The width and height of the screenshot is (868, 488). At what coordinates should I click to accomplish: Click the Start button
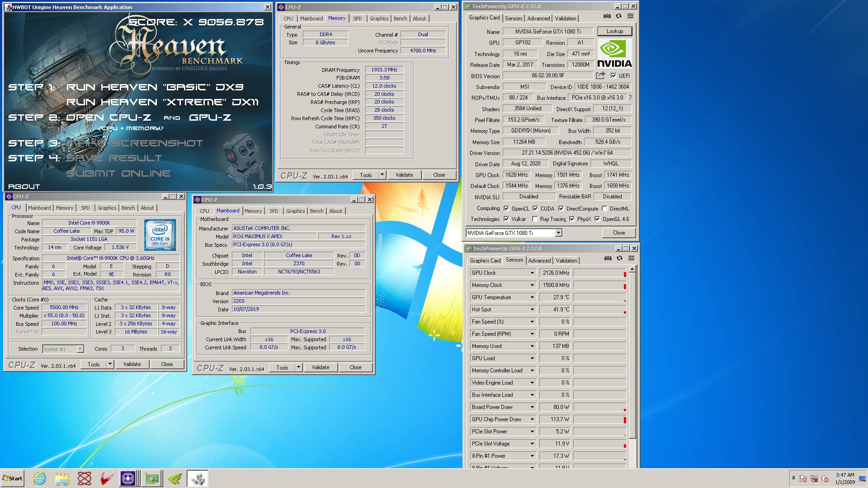(x=12, y=479)
